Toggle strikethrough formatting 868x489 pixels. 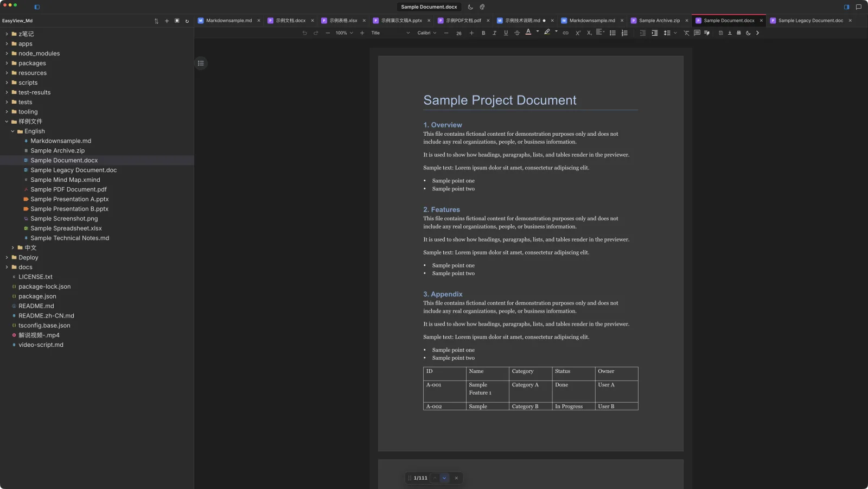pyautogui.click(x=517, y=33)
